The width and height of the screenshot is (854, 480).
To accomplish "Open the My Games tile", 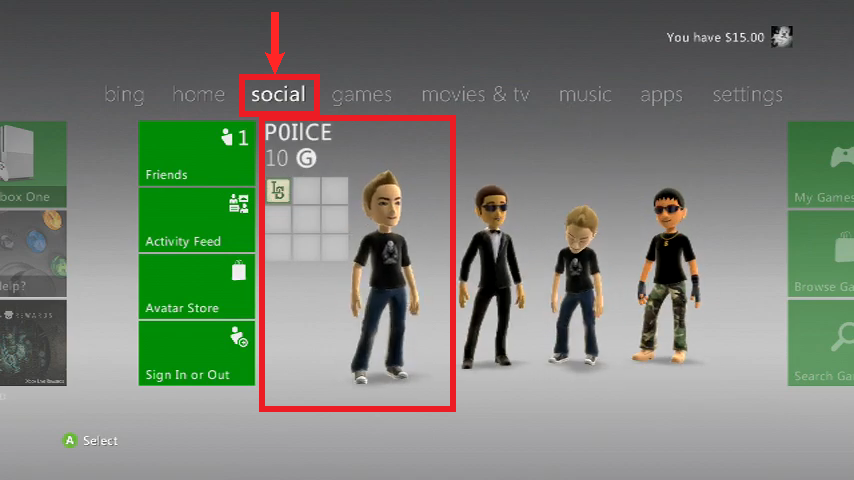I will coord(821,165).
